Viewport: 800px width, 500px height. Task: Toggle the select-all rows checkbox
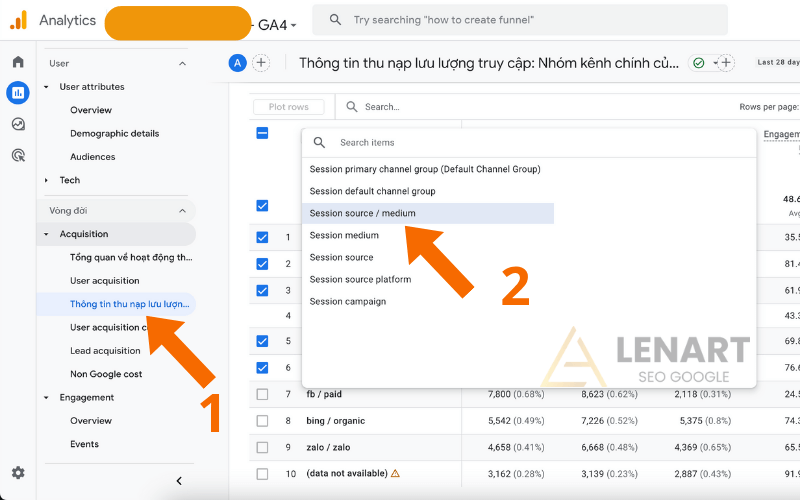[x=262, y=133]
